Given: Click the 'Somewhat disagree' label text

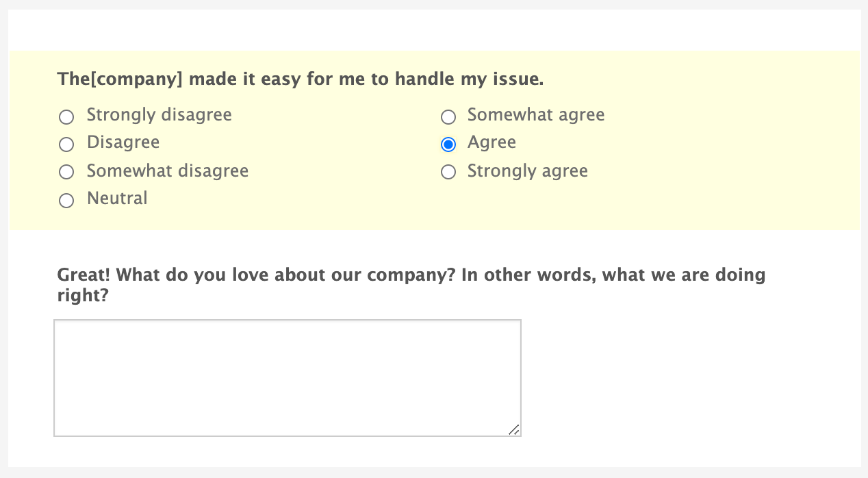Looking at the screenshot, I should pos(167,171).
